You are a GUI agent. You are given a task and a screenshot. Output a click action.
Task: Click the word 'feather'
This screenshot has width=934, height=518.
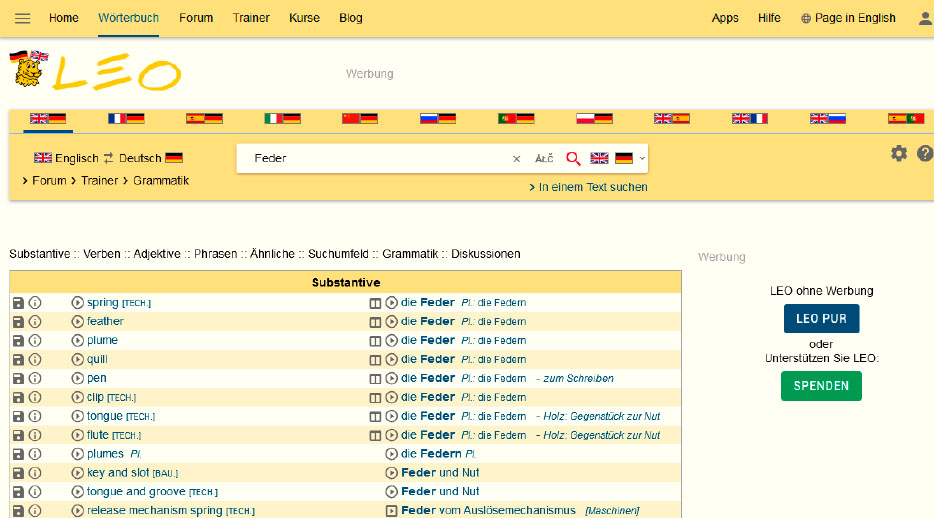(105, 321)
